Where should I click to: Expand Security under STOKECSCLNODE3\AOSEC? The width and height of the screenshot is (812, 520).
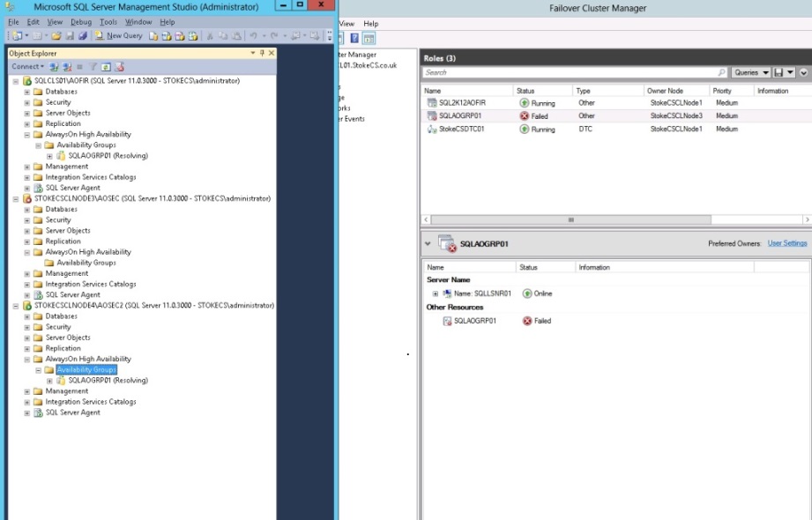click(27, 220)
